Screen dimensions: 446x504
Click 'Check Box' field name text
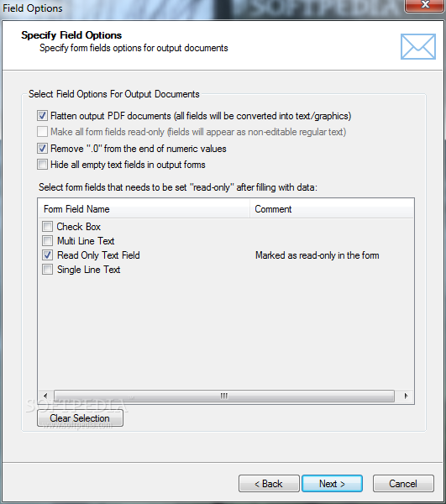(79, 227)
